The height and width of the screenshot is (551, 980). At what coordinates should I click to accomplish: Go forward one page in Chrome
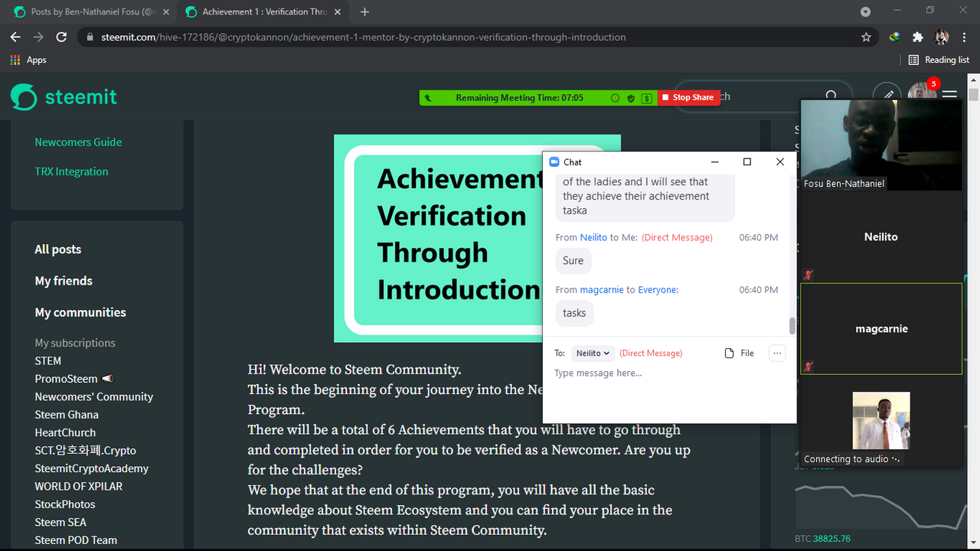coord(38,37)
